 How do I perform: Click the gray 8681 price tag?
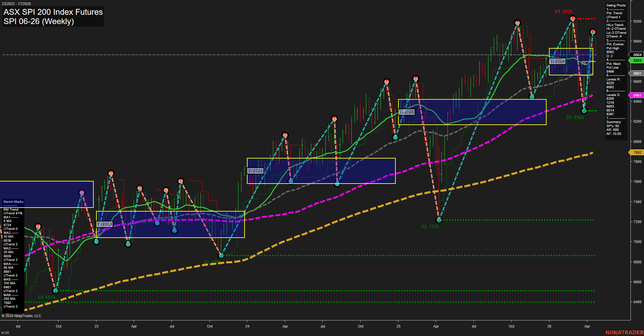point(636,73)
